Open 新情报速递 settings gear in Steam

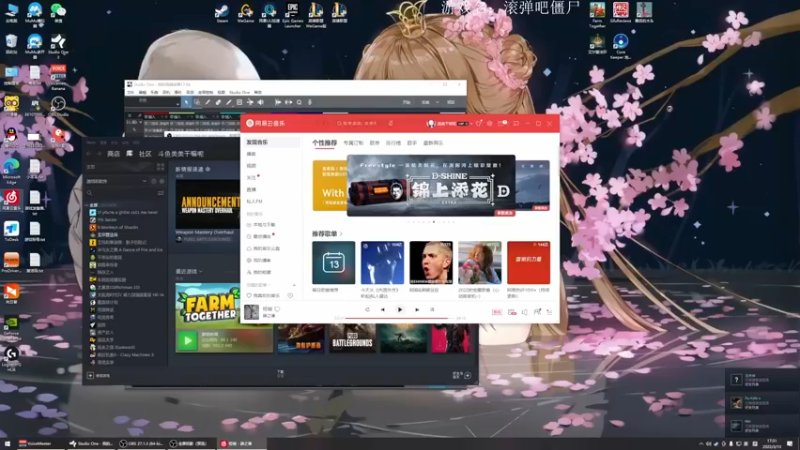pos(208,169)
